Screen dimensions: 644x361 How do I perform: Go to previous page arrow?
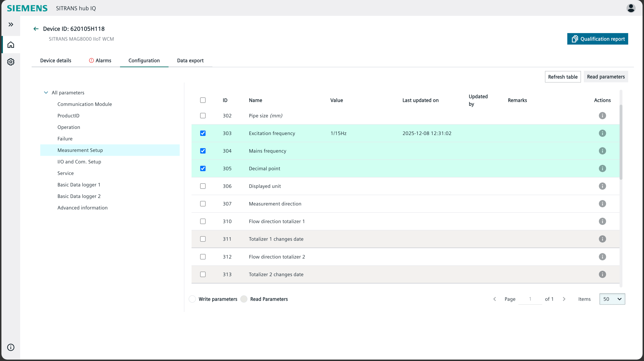point(494,299)
